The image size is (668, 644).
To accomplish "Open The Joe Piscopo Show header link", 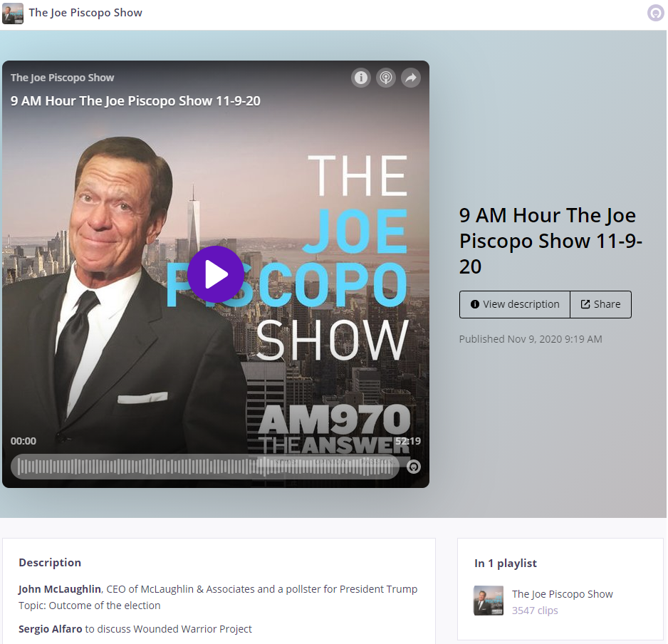I will (85, 13).
